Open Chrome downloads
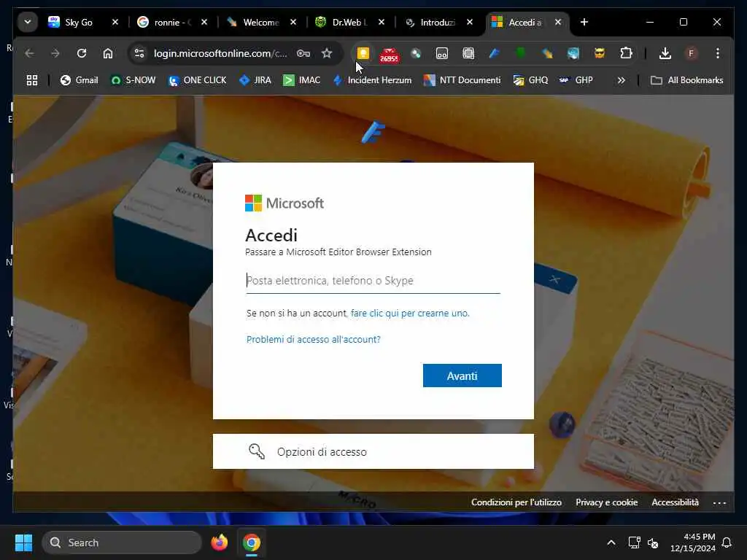The width and height of the screenshot is (747, 560). pyautogui.click(x=665, y=53)
